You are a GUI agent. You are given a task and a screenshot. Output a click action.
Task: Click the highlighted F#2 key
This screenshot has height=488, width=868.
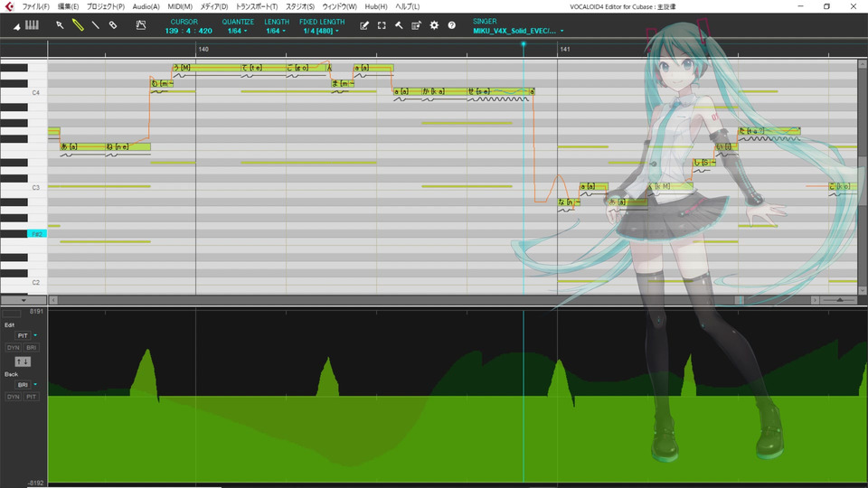(x=36, y=234)
